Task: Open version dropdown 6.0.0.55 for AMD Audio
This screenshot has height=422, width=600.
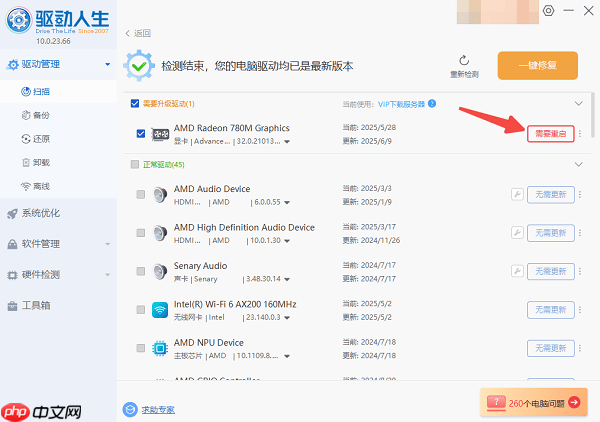Action: pos(287,202)
